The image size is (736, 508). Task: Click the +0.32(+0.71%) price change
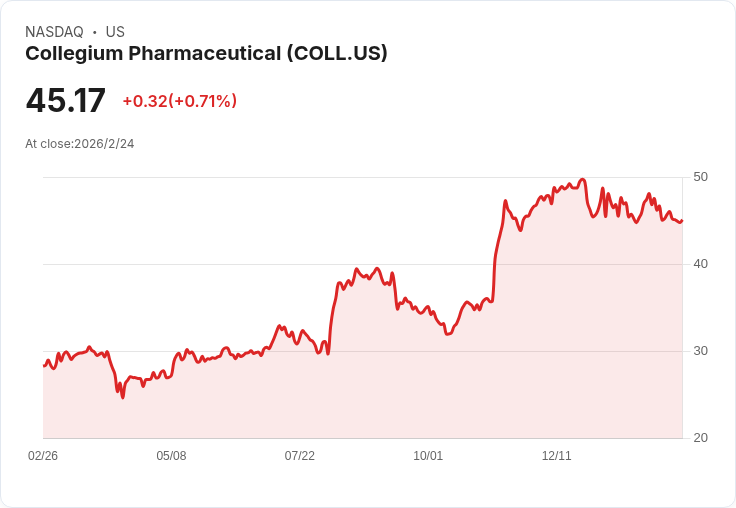[179, 101]
